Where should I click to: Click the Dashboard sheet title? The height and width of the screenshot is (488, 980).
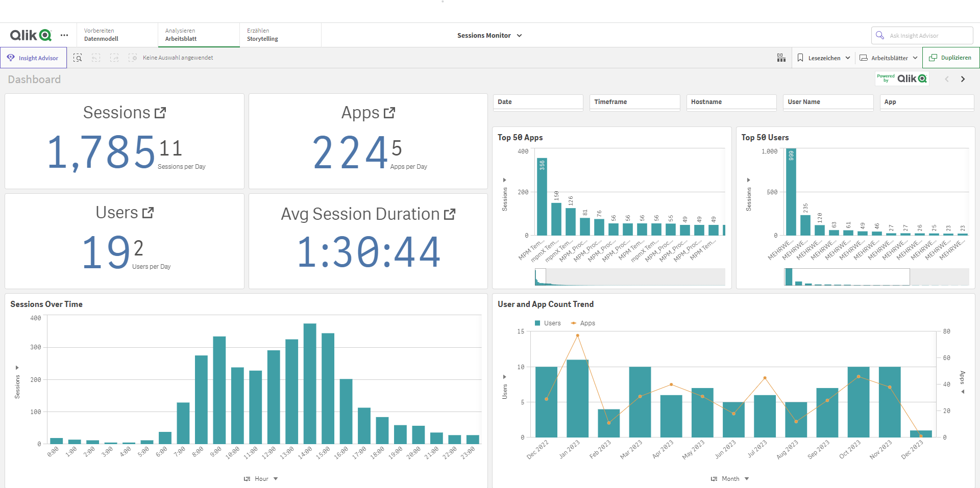coord(34,80)
